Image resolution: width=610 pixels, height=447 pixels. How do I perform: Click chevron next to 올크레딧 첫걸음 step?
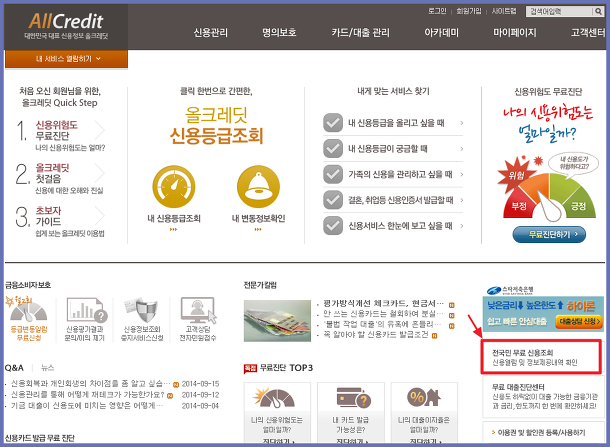(100, 173)
